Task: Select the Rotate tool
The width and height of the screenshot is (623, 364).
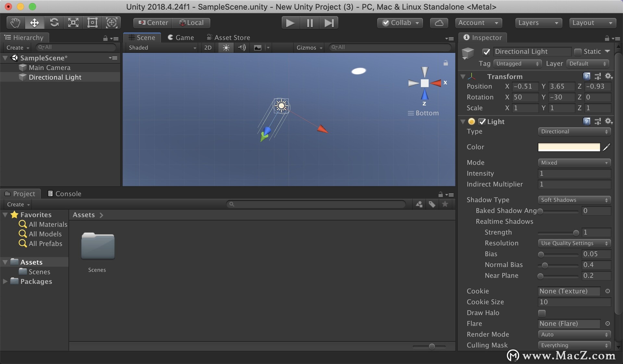Action: 54,23
